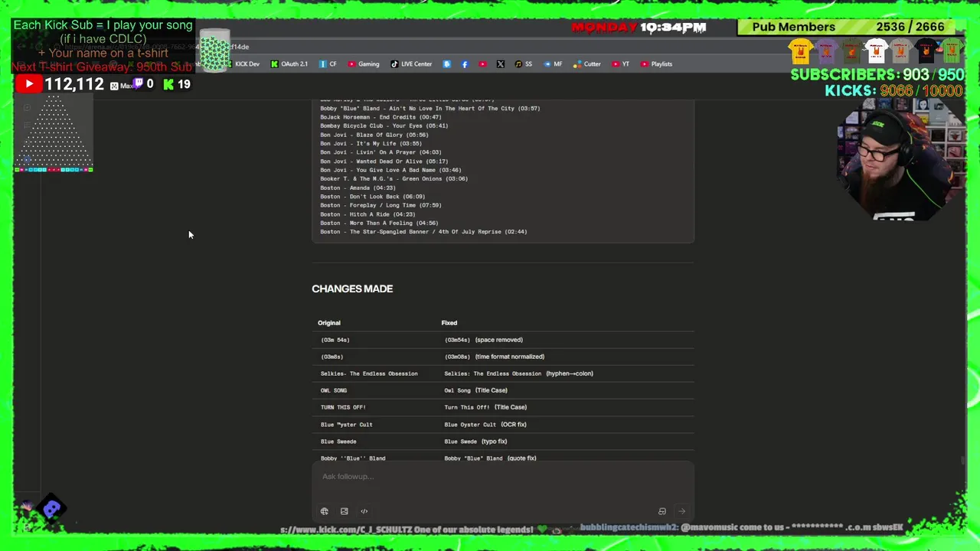The width and height of the screenshot is (980, 551).
Task: Click 'Bon Jovi - It's My Life (03:55)'
Action: point(371,143)
